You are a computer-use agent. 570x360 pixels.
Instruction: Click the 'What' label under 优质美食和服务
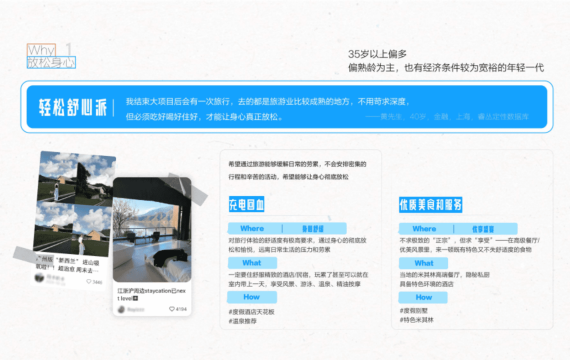click(424, 263)
